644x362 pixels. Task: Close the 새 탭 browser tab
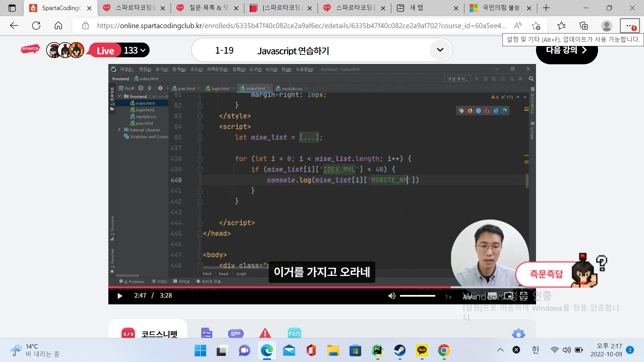coord(456,8)
